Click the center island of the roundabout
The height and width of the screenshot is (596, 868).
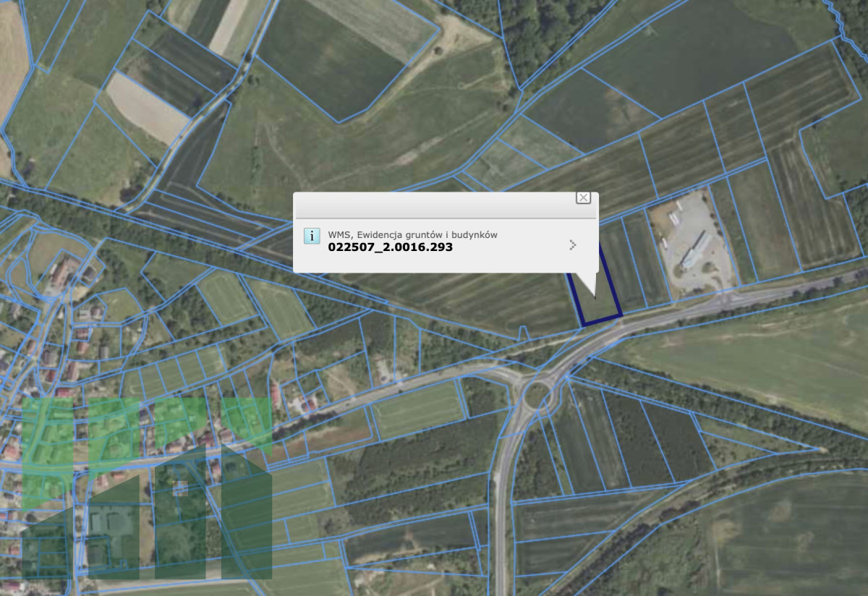[x=537, y=396]
